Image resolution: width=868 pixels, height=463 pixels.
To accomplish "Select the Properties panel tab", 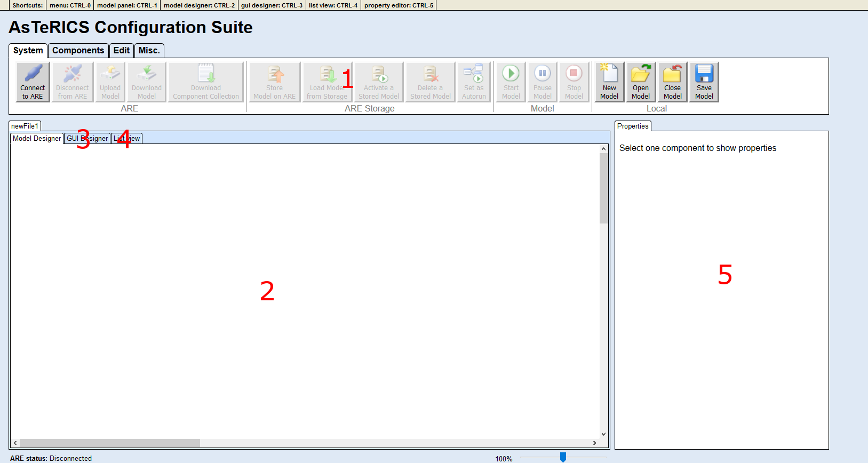I will [633, 126].
